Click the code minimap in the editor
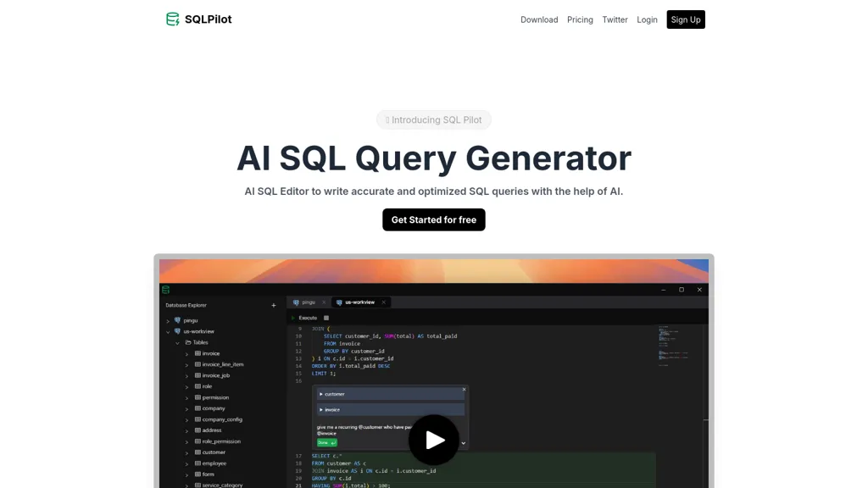The height and width of the screenshot is (488, 868). (x=673, y=346)
